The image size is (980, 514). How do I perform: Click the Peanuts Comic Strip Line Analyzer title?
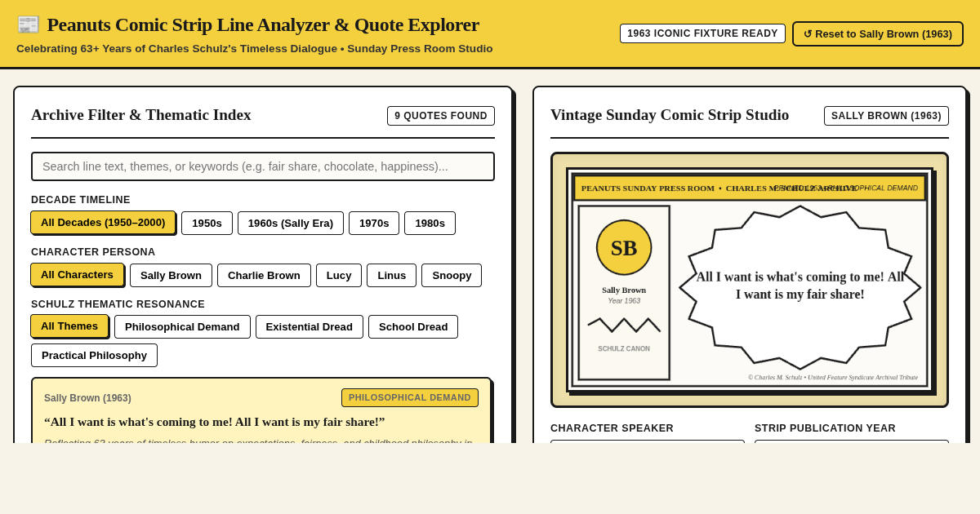(263, 24)
